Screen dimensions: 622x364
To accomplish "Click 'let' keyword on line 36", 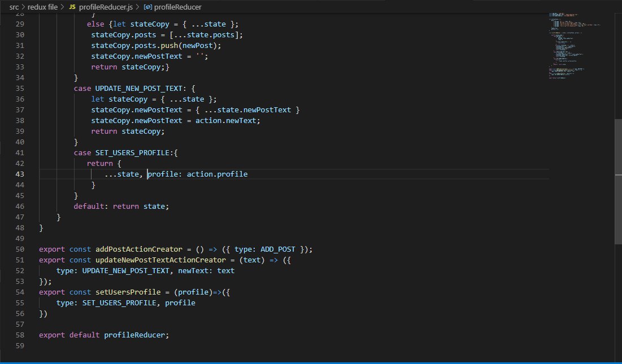I will coord(98,99).
